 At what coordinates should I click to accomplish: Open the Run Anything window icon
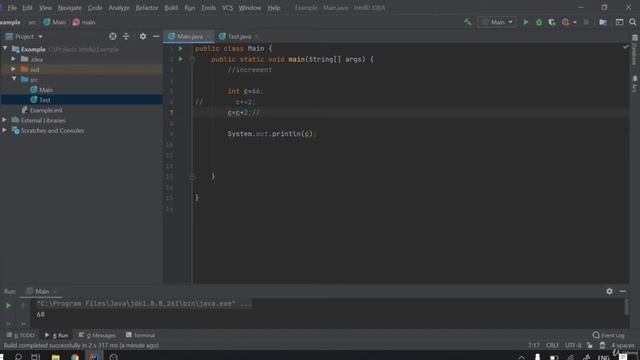tap(619, 22)
